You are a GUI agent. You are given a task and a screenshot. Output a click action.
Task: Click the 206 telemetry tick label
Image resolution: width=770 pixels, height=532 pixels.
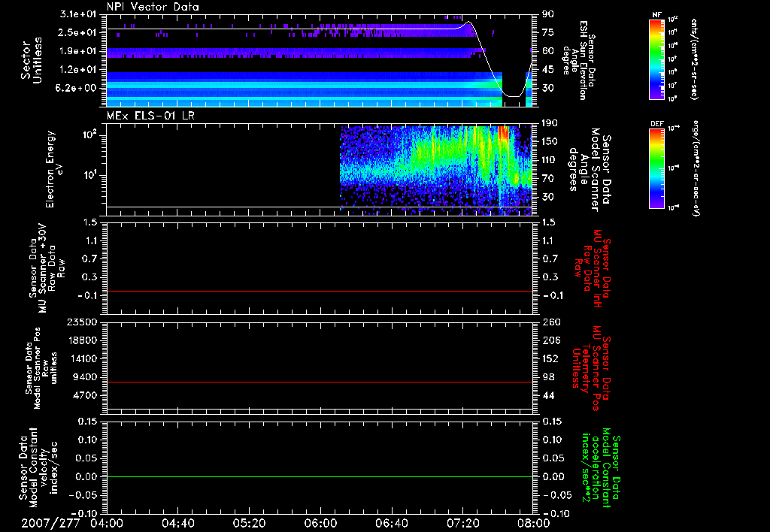pyautogui.click(x=550, y=340)
